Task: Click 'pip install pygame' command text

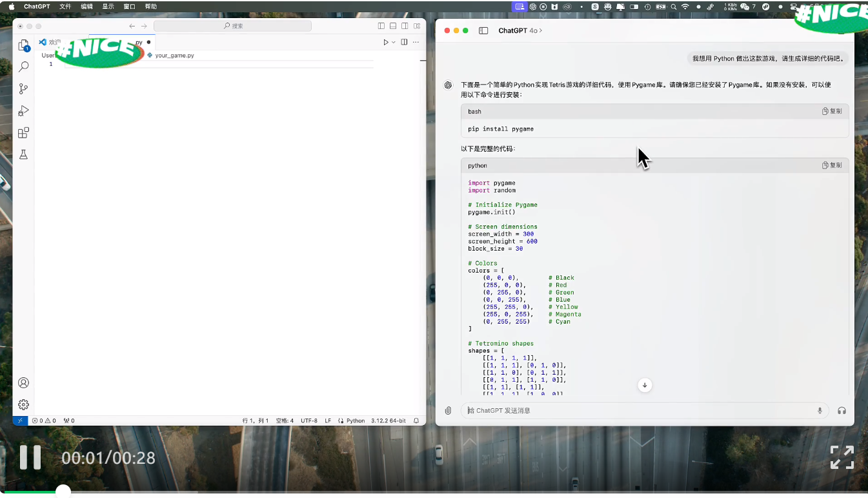Action: 501,129
